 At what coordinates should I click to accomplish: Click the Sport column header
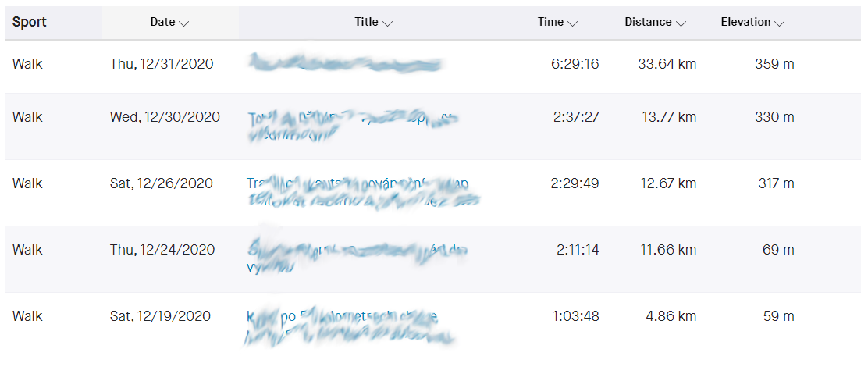coord(30,22)
